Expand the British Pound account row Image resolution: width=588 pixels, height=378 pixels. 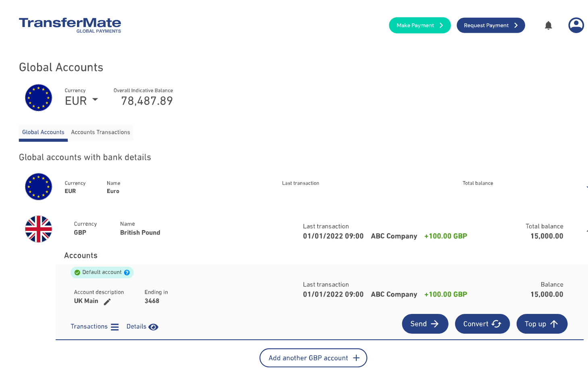pyautogui.click(x=586, y=230)
